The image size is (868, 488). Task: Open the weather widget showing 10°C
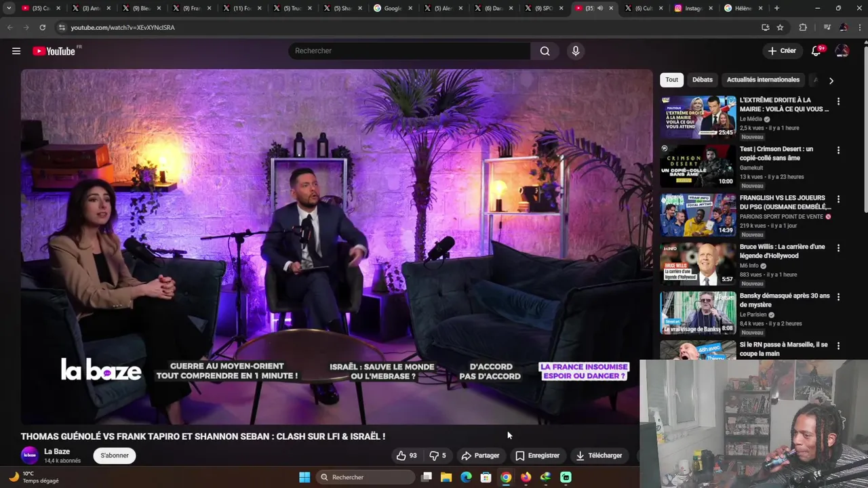pos(34,477)
